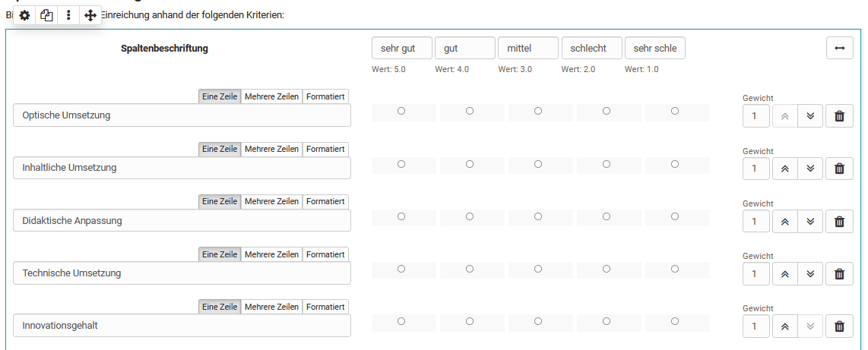Switch Optische Umsetzung to Mehrere Zeilen
The height and width of the screenshot is (350, 868).
(x=272, y=96)
